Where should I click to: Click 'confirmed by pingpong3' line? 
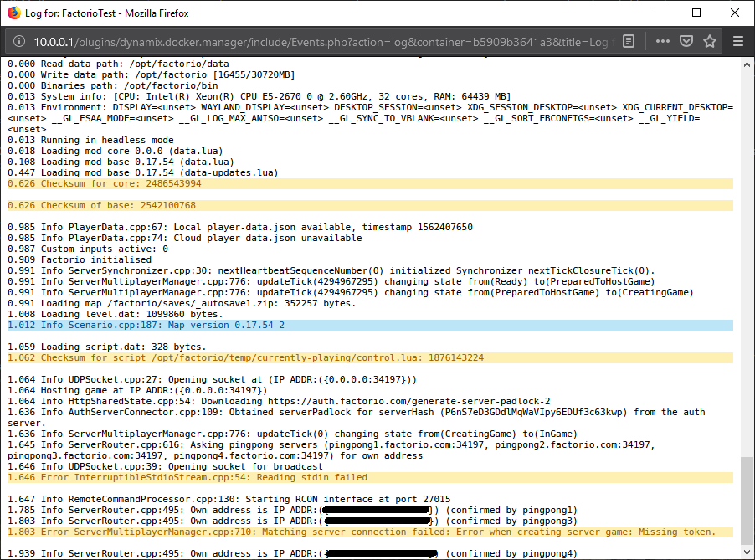click(293, 521)
